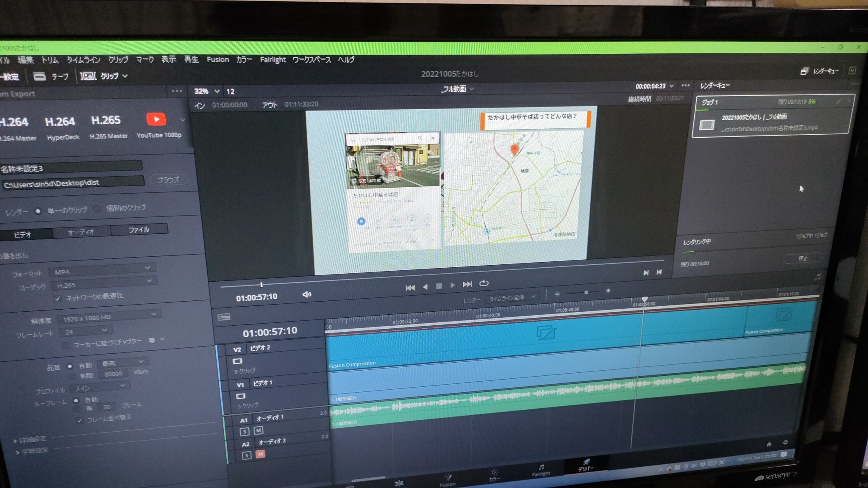This screenshot has width=868, height=488.
Task: Switch to the Fairlight page
Action: click(541, 471)
